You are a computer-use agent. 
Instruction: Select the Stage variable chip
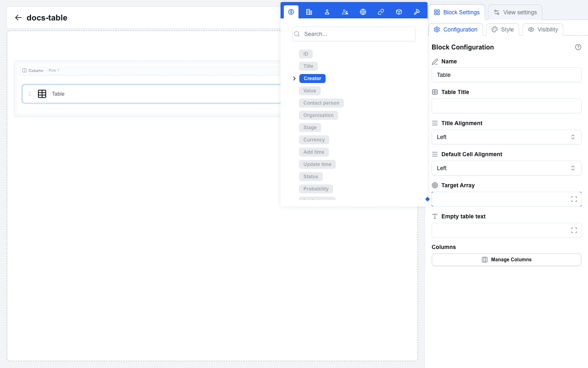pos(310,128)
